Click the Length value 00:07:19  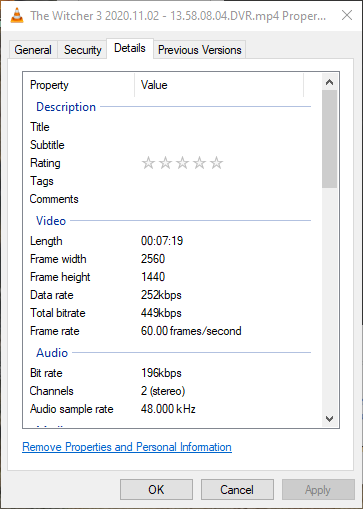click(162, 241)
